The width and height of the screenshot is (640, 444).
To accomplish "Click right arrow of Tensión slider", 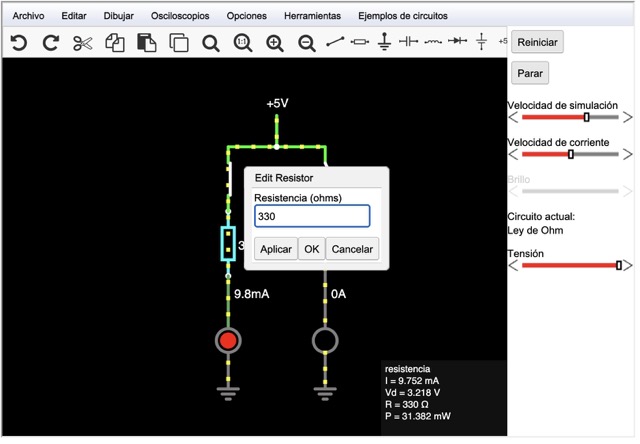I will pyautogui.click(x=628, y=266).
